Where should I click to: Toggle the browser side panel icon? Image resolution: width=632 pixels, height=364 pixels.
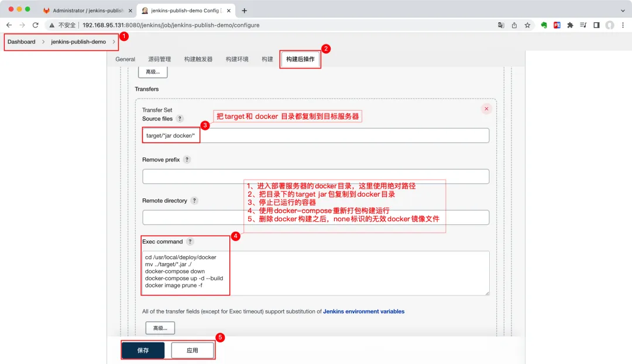click(596, 25)
